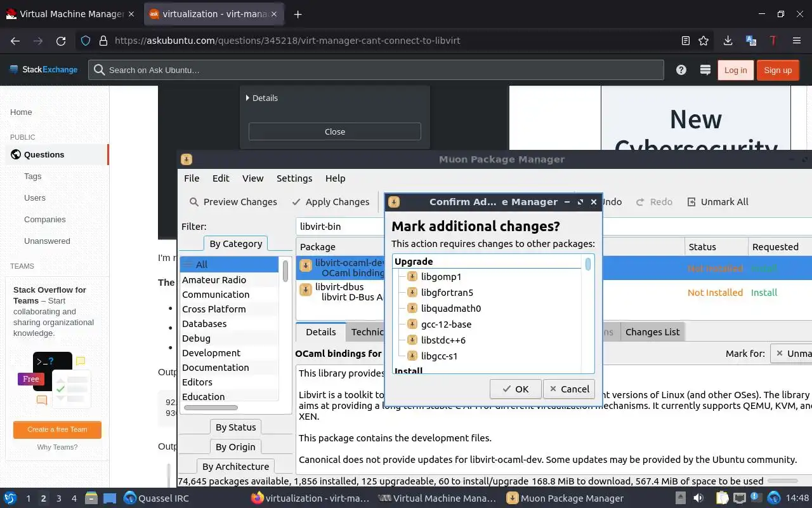
Task: Click the libgomp1 package icon in dialog
Action: pyautogui.click(x=412, y=277)
